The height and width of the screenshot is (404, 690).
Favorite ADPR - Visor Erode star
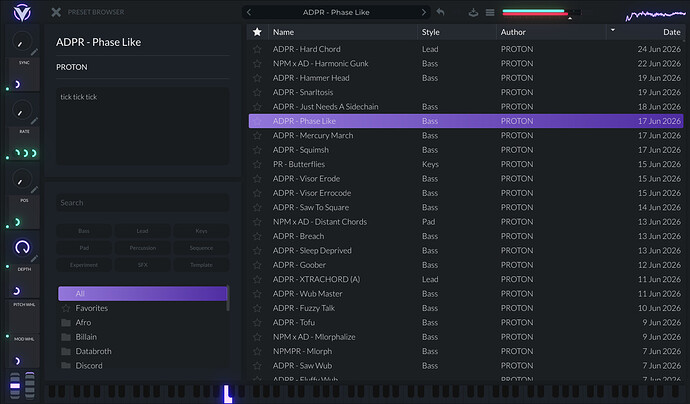[x=257, y=179]
